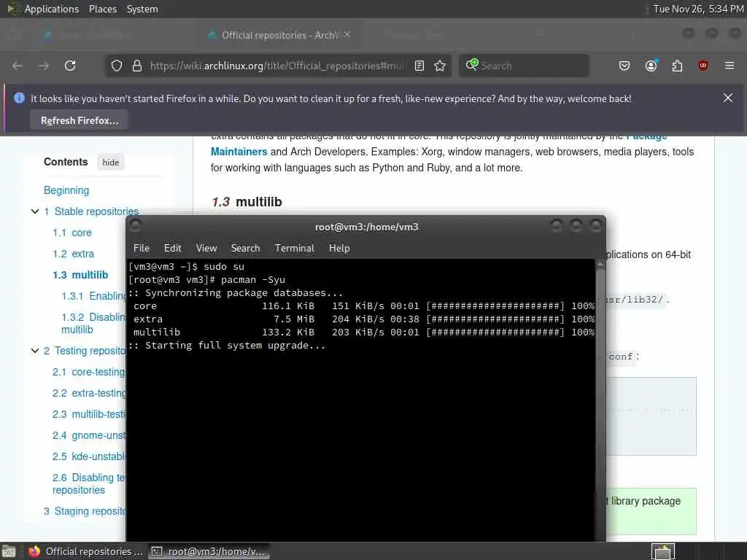Click the terminal icon in bottom taskbar
747x560 pixels.
pos(156,551)
